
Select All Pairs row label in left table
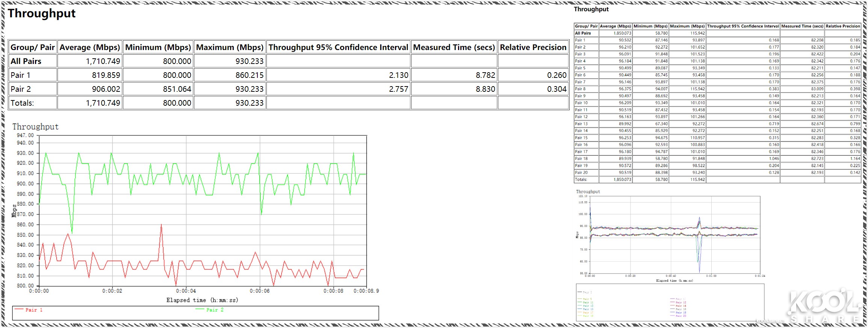tap(26, 61)
